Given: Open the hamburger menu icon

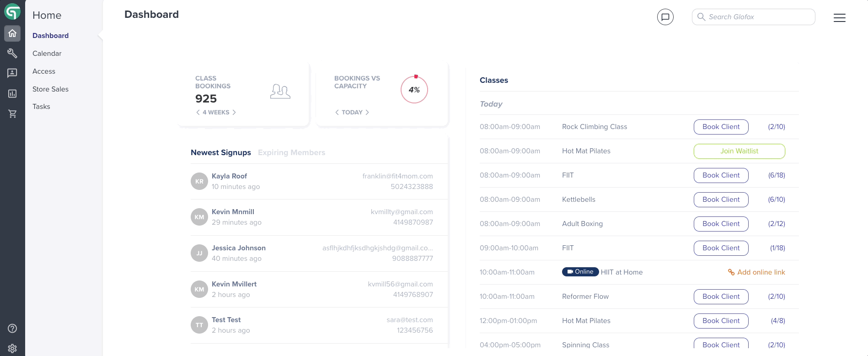Looking at the screenshot, I should [839, 18].
